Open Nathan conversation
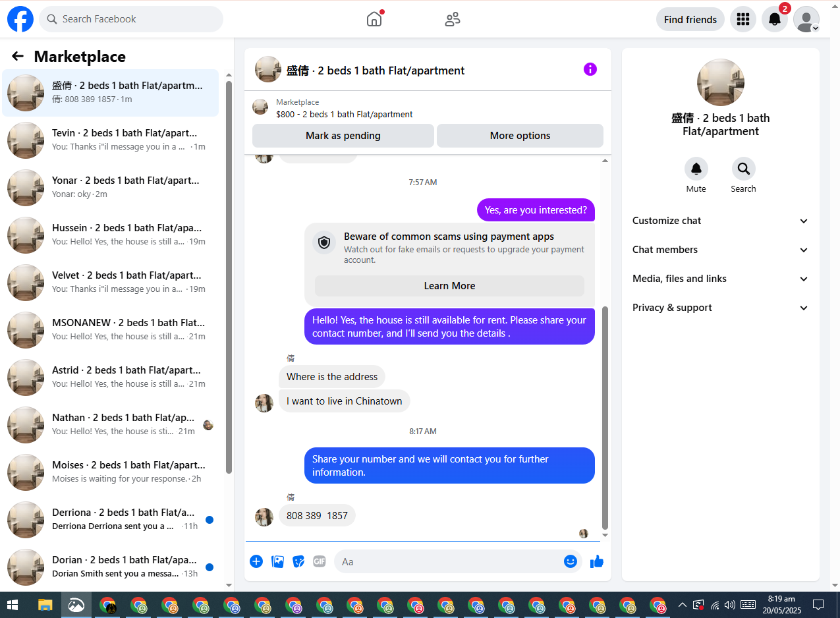Image resolution: width=840 pixels, height=618 pixels. click(111, 425)
